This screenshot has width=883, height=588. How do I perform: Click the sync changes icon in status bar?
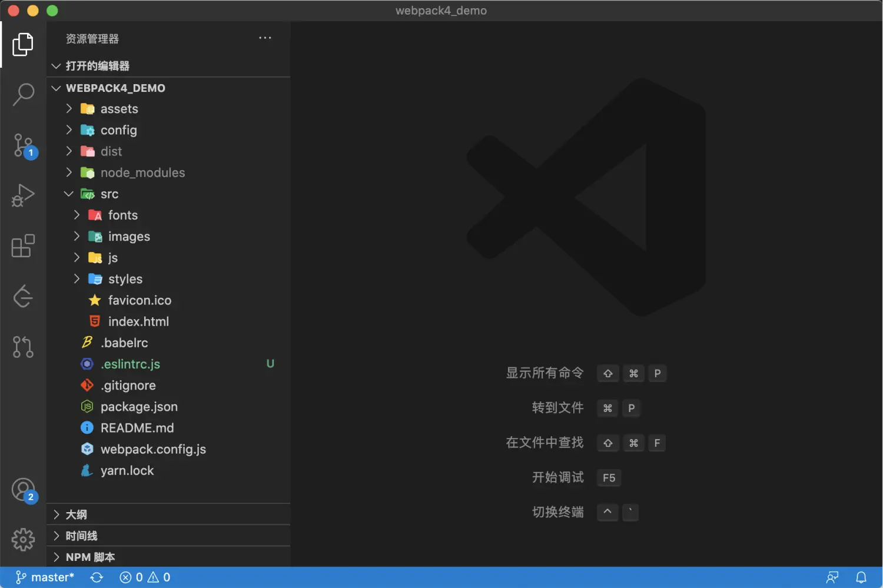[97, 577]
